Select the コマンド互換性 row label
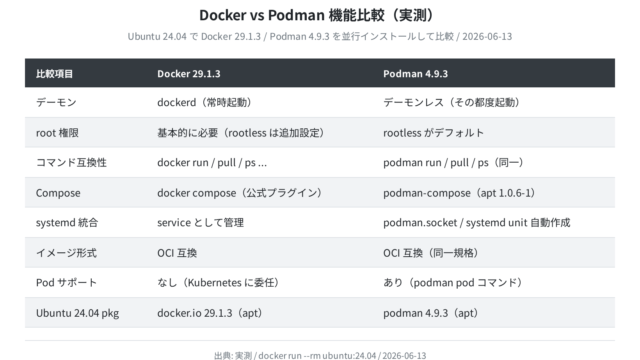 point(71,162)
